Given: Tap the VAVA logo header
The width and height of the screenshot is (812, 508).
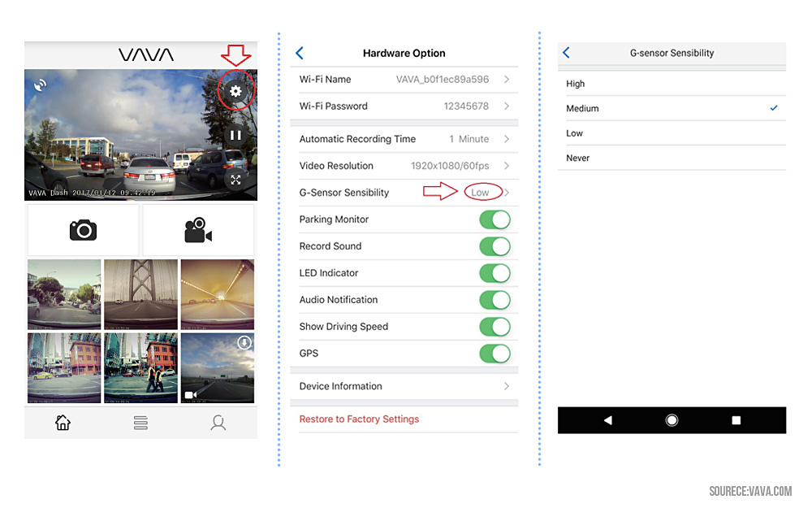Looking at the screenshot, I should pyautogui.click(x=146, y=55).
